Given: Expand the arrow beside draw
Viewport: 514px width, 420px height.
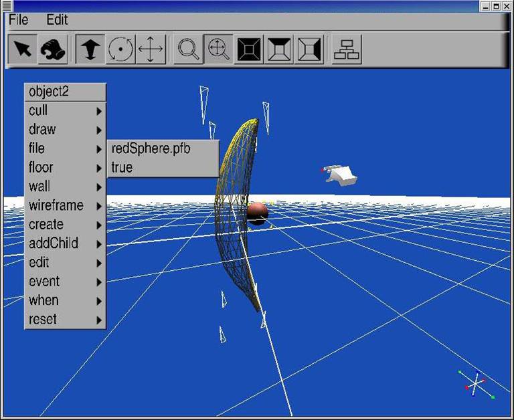Looking at the screenshot, I should click(99, 130).
